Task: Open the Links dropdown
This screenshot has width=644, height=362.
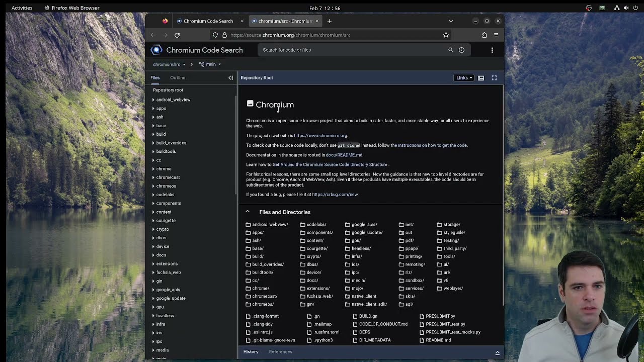Action: point(464,78)
